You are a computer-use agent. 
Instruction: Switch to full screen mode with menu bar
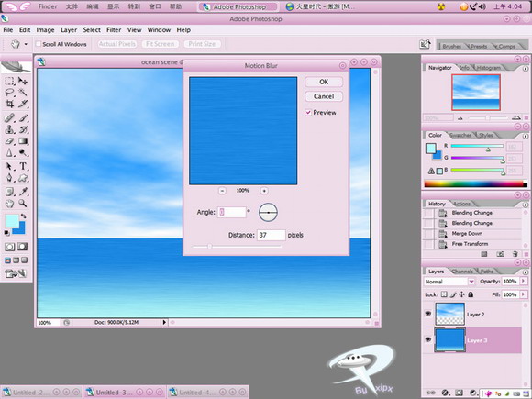(x=16, y=260)
